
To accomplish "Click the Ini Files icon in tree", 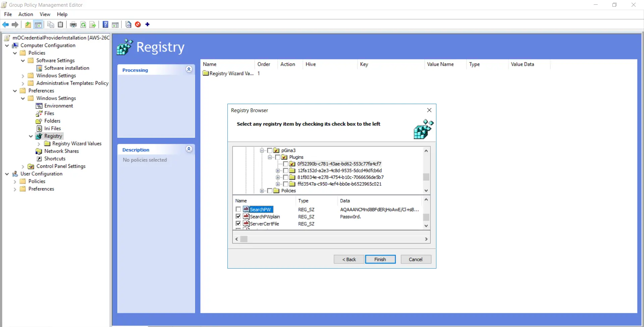I will pyautogui.click(x=39, y=129).
